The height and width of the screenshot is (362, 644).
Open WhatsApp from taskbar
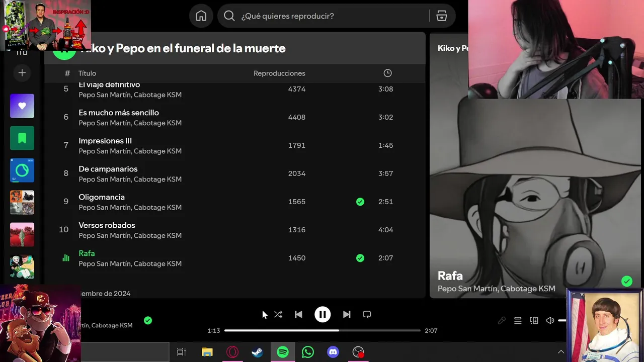308,352
